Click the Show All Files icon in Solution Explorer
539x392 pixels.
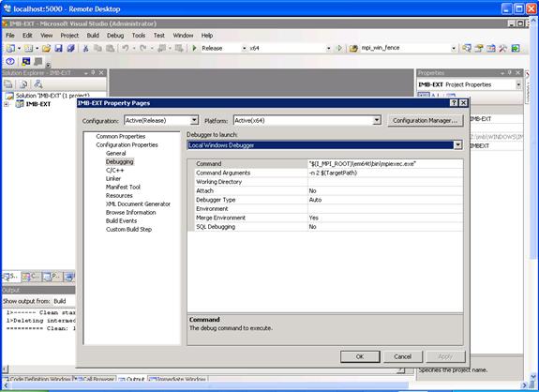pyautogui.click(x=23, y=83)
